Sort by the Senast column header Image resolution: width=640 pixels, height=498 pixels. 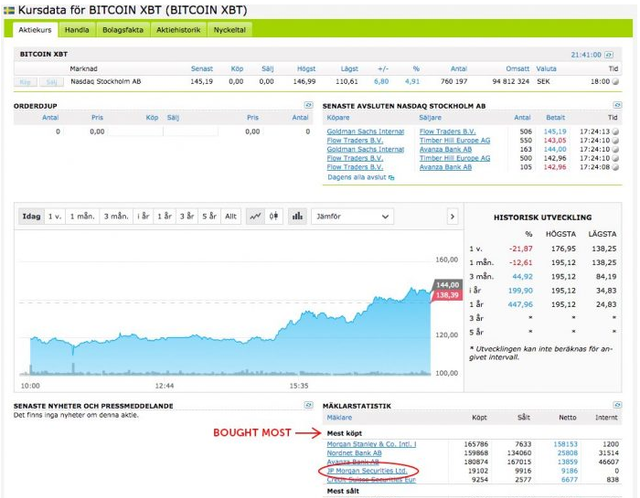coord(202,69)
